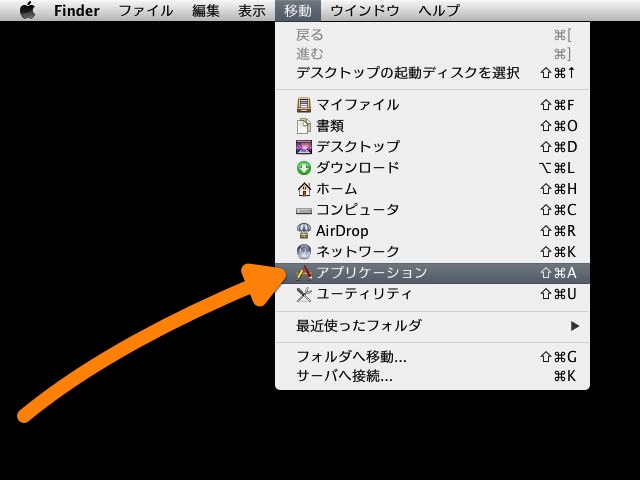Close the 移動 menu in menu bar
640x480 pixels.
[298, 11]
